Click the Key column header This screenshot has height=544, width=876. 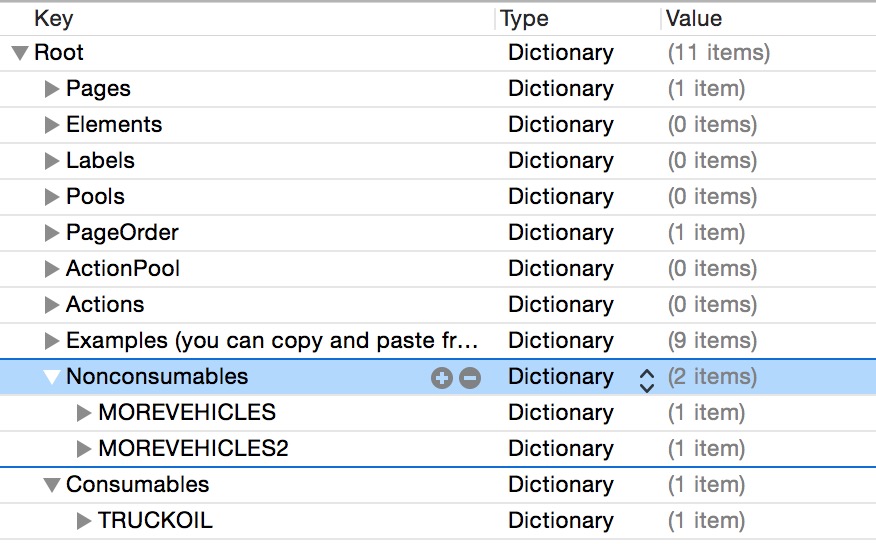point(54,18)
